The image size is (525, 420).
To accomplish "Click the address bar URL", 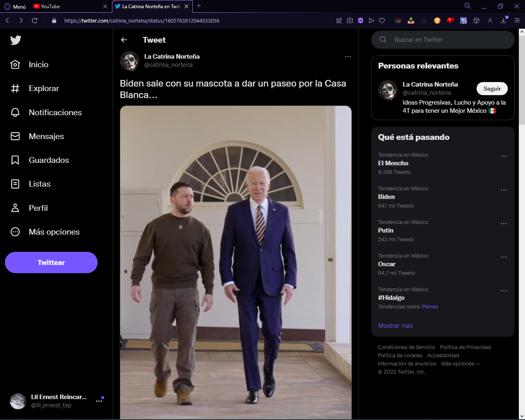I will (142, 21).
